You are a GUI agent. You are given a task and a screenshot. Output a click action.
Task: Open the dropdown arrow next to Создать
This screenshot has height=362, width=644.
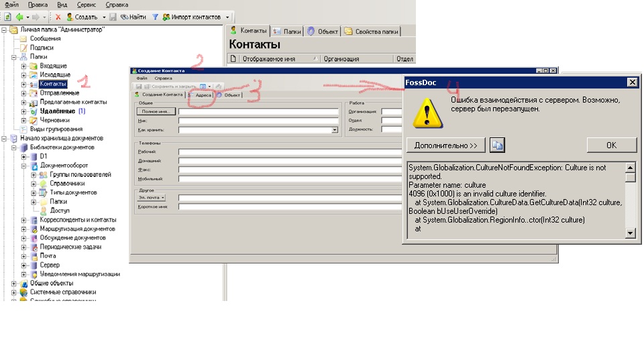pos(104,17)
